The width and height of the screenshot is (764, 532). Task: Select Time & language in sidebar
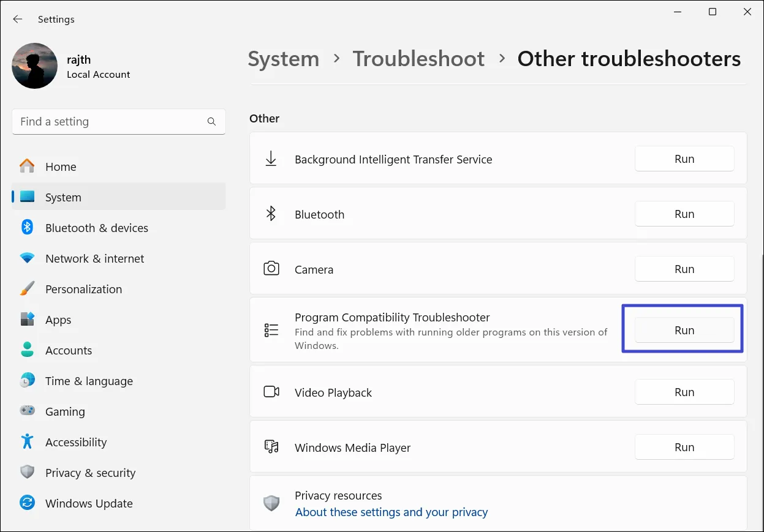[89, 381]
